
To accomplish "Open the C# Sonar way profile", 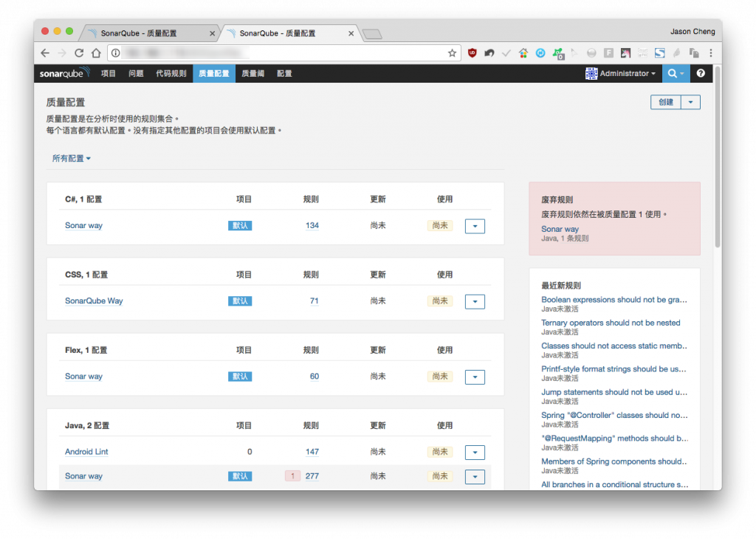I will click(83, 225).
